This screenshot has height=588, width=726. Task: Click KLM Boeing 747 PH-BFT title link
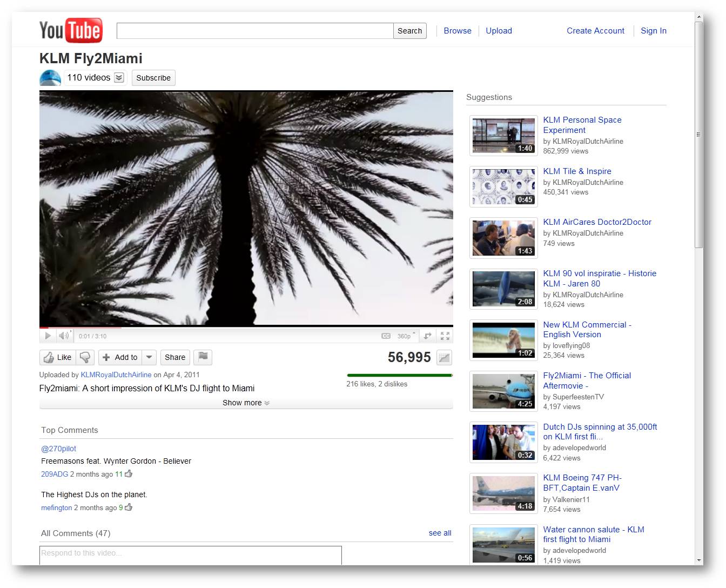(x=582, y=483)
